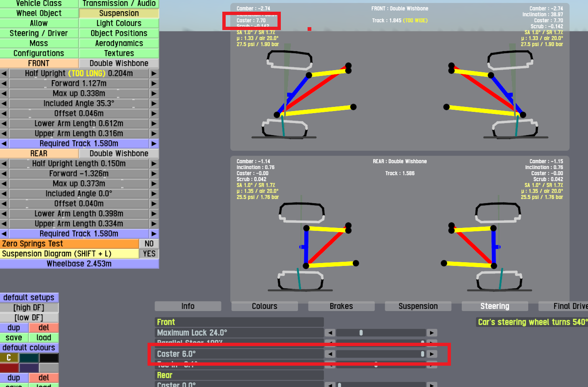The height and width of the screenshot is (387, 588).
Task: Click right arrow next to Offset 0.046m
Action: coord(154,114)
